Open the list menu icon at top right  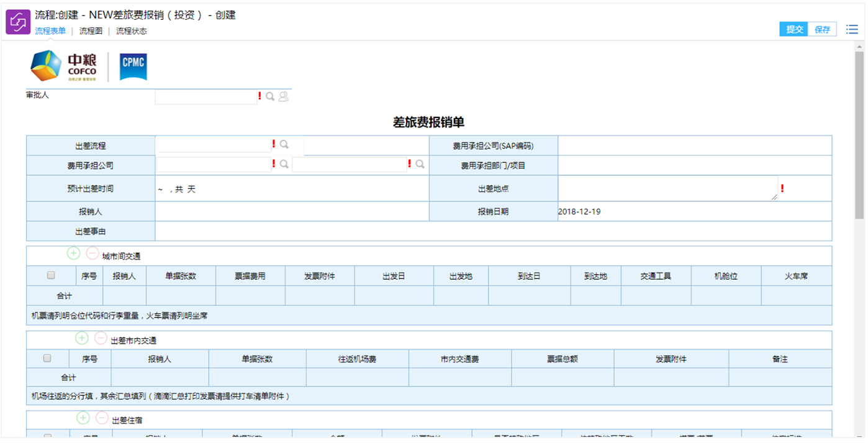click(852, 29)
